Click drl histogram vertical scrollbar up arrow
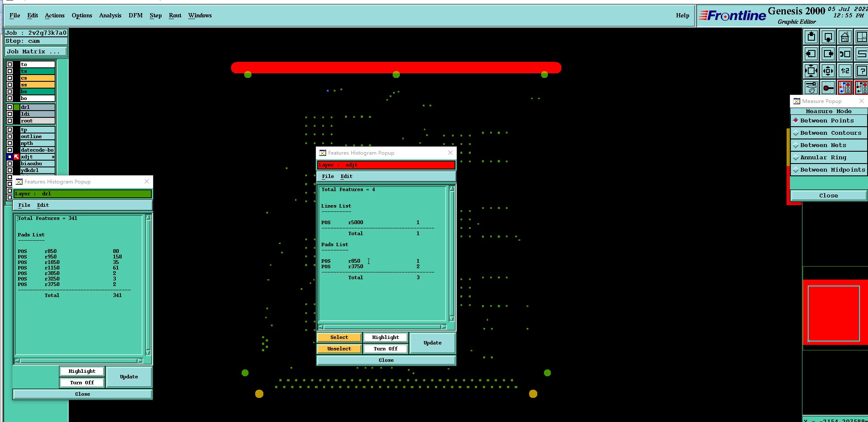 tap(148, 217)
